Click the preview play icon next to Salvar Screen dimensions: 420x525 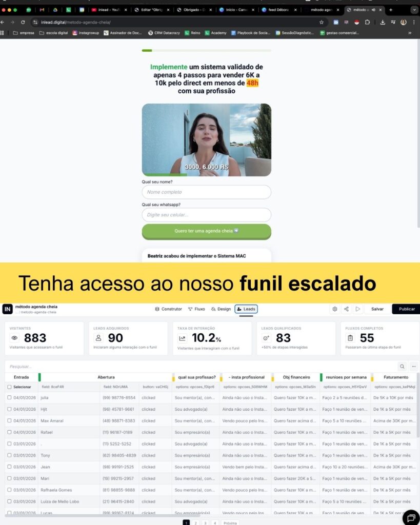pyautogui.click(x=358, y=309)
